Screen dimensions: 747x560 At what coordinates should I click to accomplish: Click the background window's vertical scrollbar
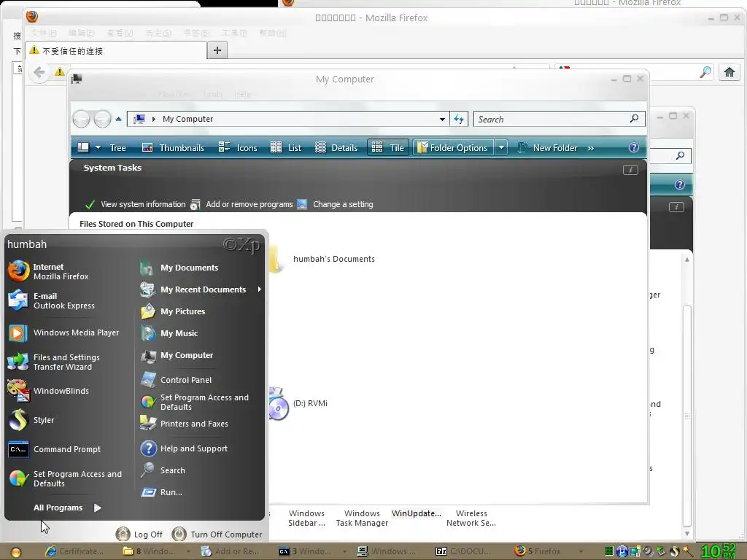click(686, 414)
